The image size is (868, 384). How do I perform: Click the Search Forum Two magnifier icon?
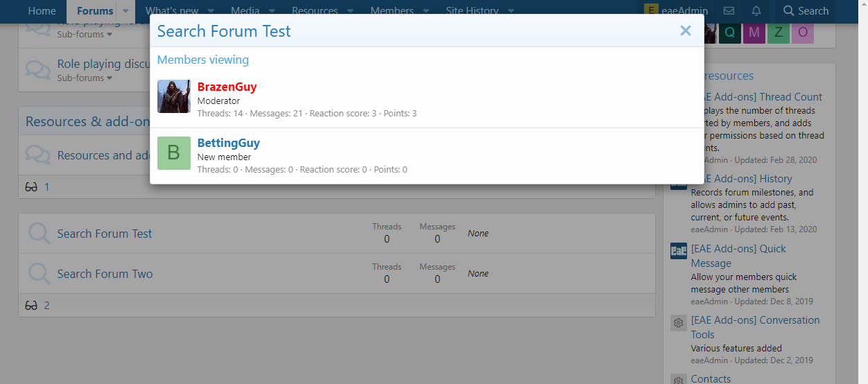click(40, 274)
